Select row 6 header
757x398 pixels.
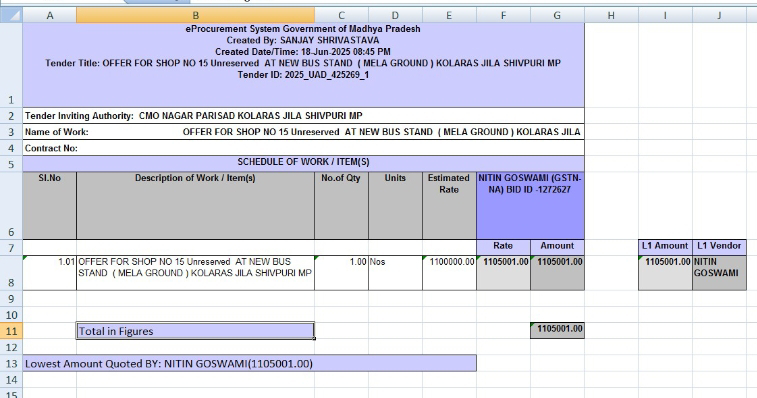11,206
